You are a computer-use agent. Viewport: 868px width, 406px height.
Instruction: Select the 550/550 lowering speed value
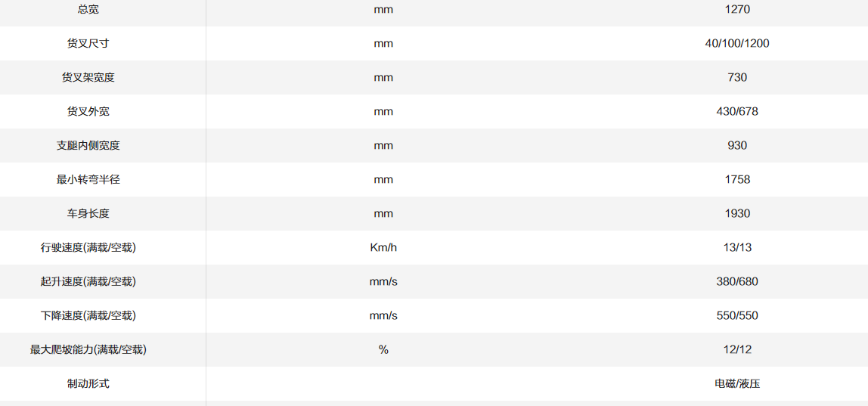pyautogui.click(x=736, y=316)
